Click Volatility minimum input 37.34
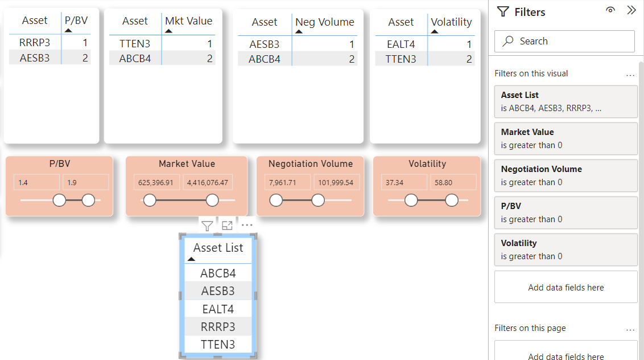The image size is (644, 360). click(x=404, y=182)
